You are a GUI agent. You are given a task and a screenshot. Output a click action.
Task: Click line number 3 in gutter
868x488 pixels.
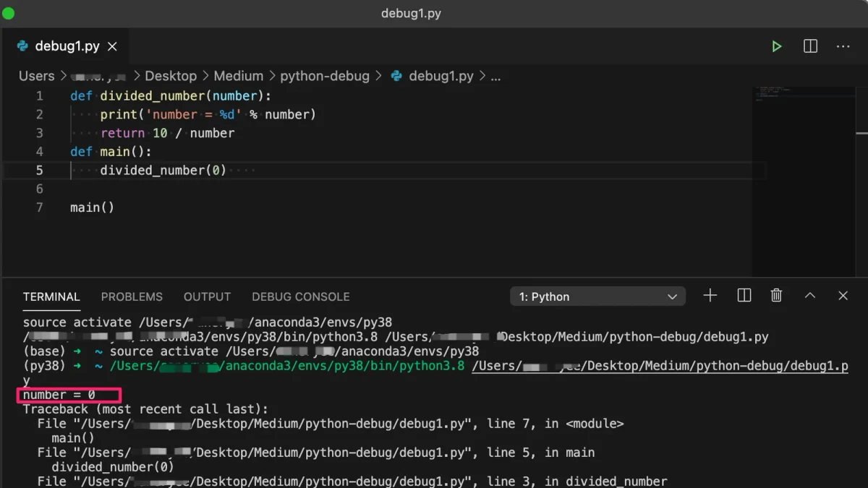tap(39, 133)
